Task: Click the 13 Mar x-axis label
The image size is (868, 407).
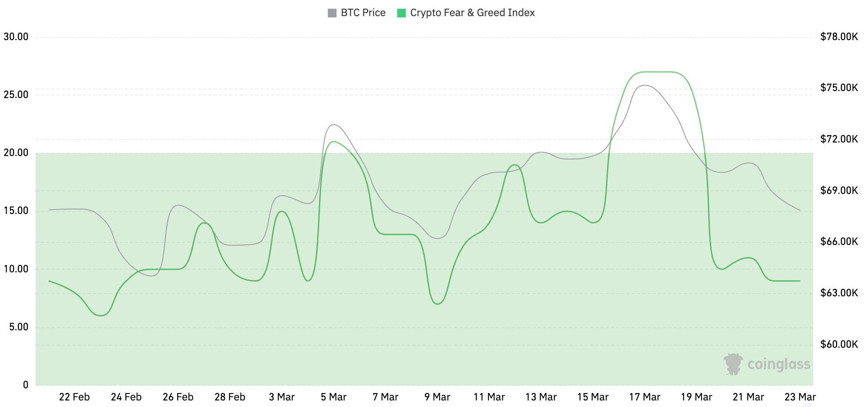Action: pos(541,397)
